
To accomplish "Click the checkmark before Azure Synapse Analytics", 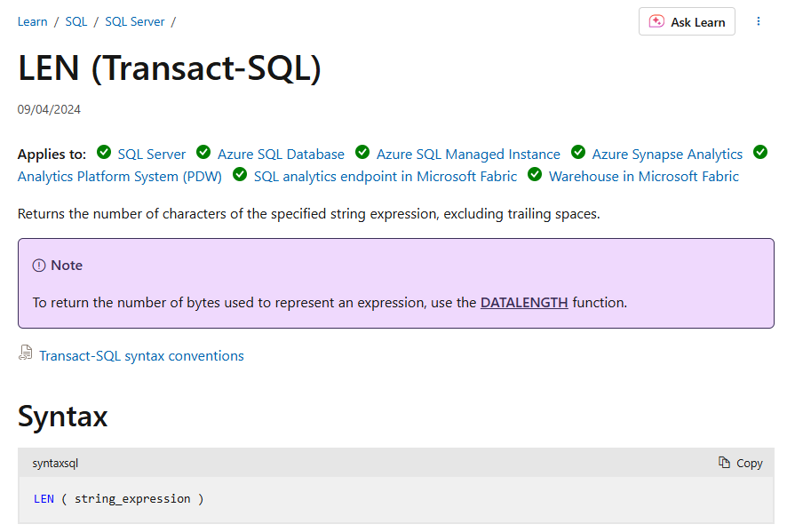I will (578, 152).
